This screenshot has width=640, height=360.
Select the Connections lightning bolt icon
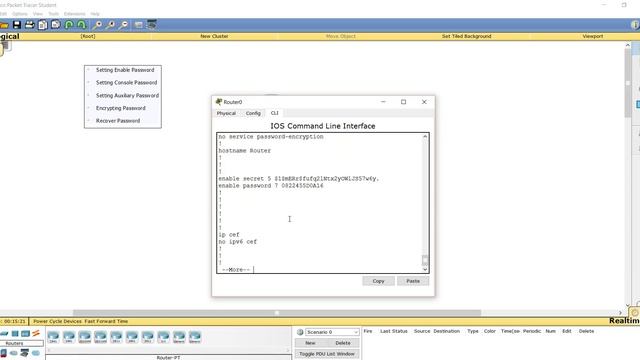(x=36, y=333)
